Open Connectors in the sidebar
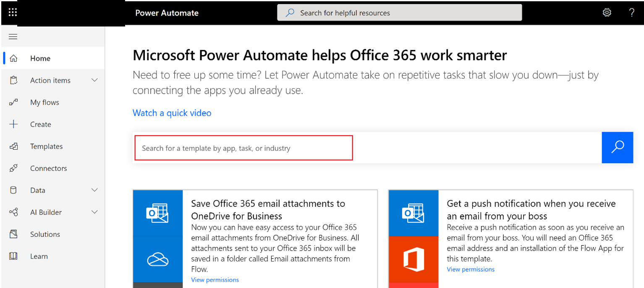Image resolution: width=644 pixels, height=288 pixels. click(53, 168)
